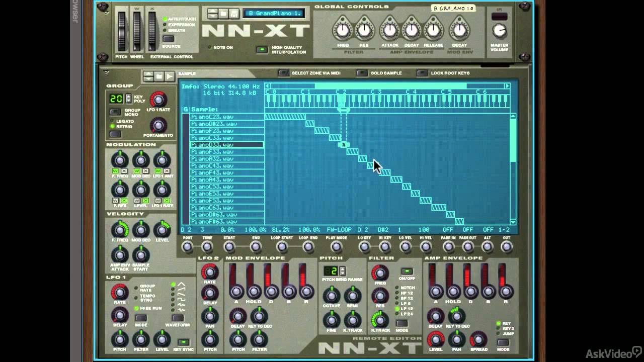Click the PLAY MODE sample knob
The width and height of the screenshot is (644, 362).
(x=336, y=247)
